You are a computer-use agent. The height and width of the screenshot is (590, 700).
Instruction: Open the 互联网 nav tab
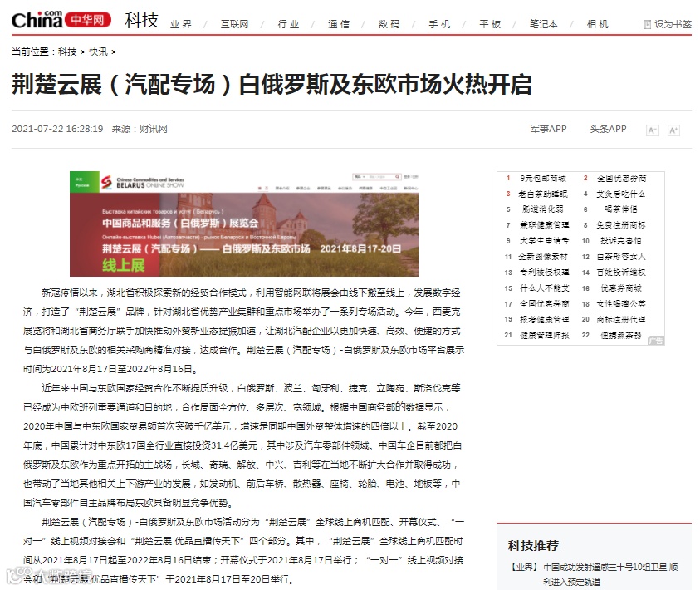pyautogui.click(x=234, y=24)
